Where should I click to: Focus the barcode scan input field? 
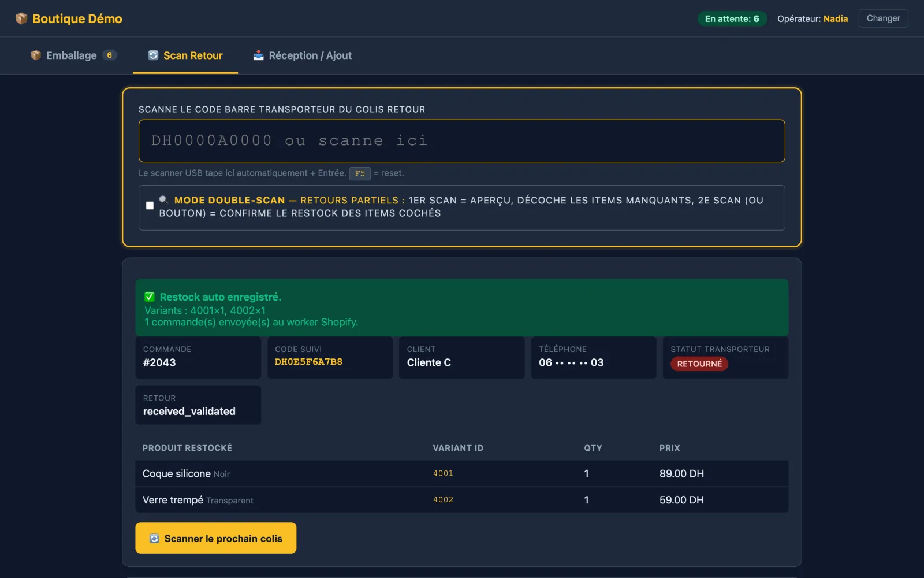461,141
